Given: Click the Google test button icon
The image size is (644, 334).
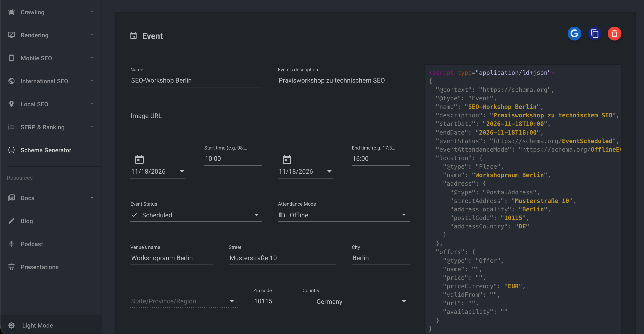Looking at the screenshot, I should (574, 34).
